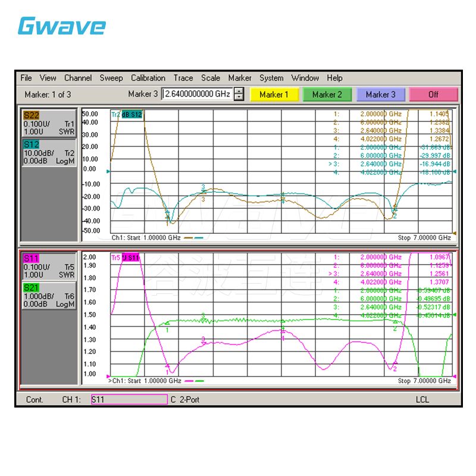This screenshot has width=476, height=476.
Task: Click lower graph '>Ch1: Start 1.00000 GHz' label
Action: pos(145,381)
